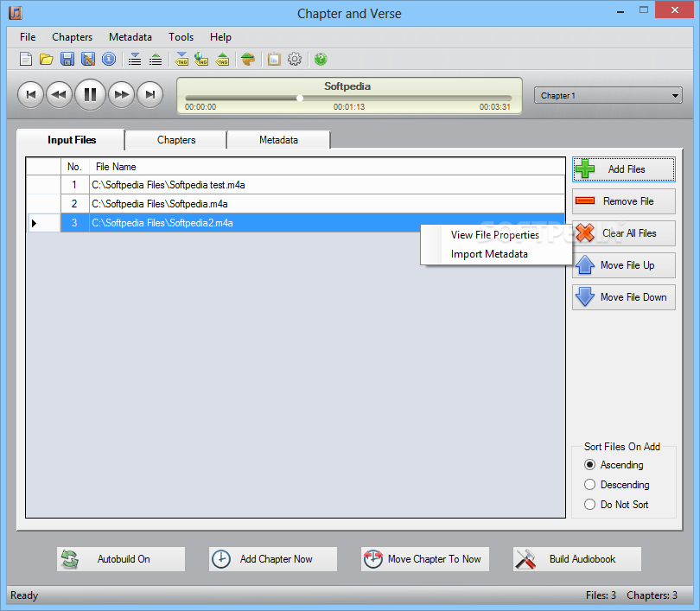Select row Softpedia test.m4a in file list
Viewport: 700px width, 611px height.
tap(296, 185)
